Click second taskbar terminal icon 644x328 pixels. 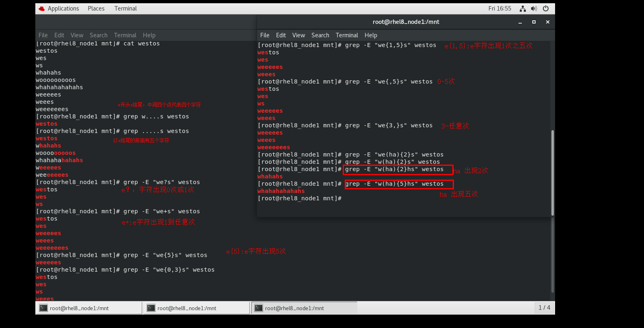(x=151, y=308)
